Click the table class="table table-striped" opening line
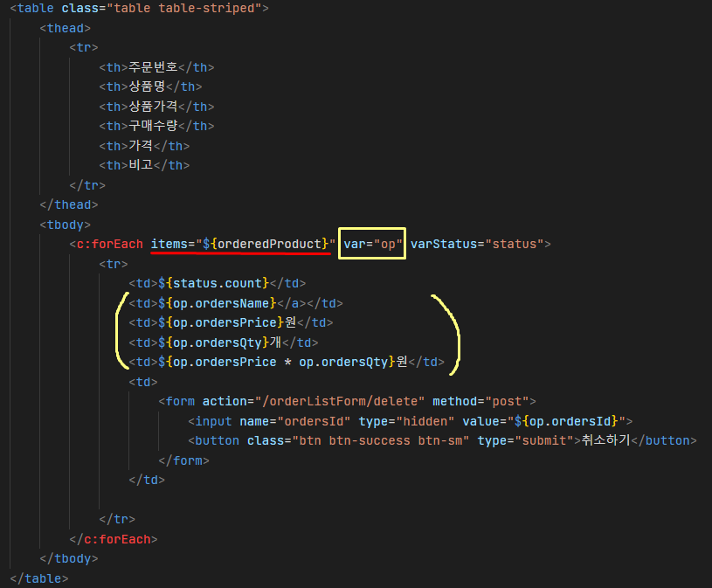The image size is (712, 588). pos(139,8)
